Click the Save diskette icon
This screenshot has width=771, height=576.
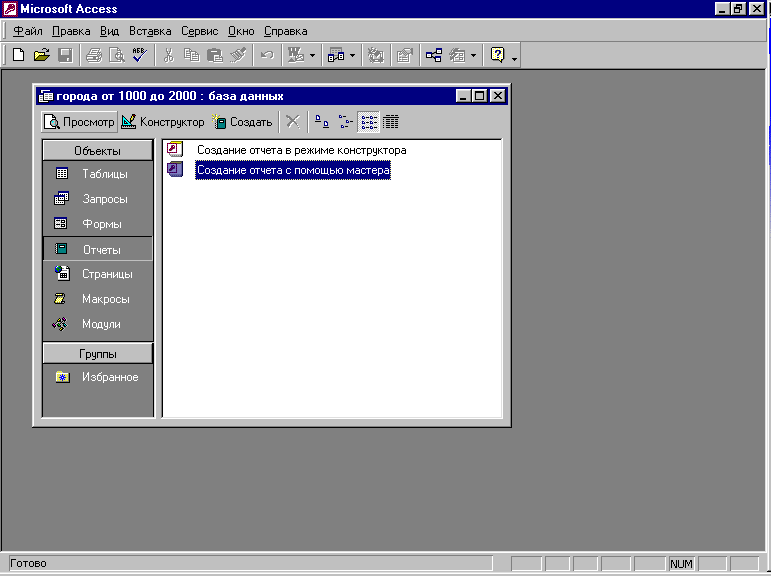click(65, 55)
